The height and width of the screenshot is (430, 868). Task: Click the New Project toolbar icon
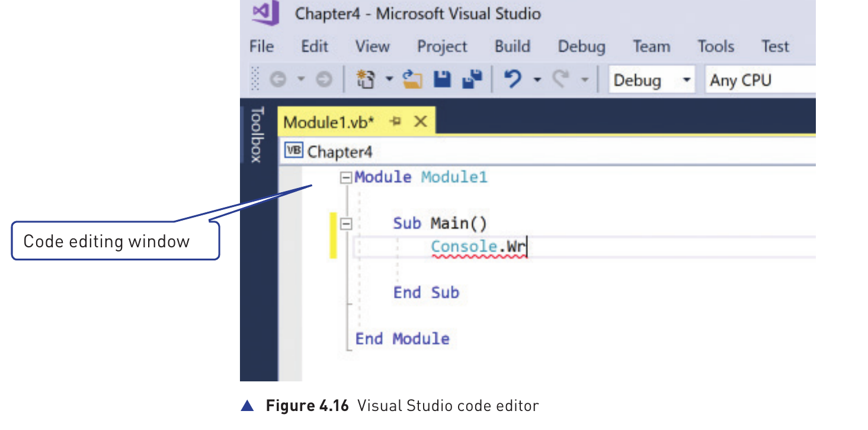366,79
